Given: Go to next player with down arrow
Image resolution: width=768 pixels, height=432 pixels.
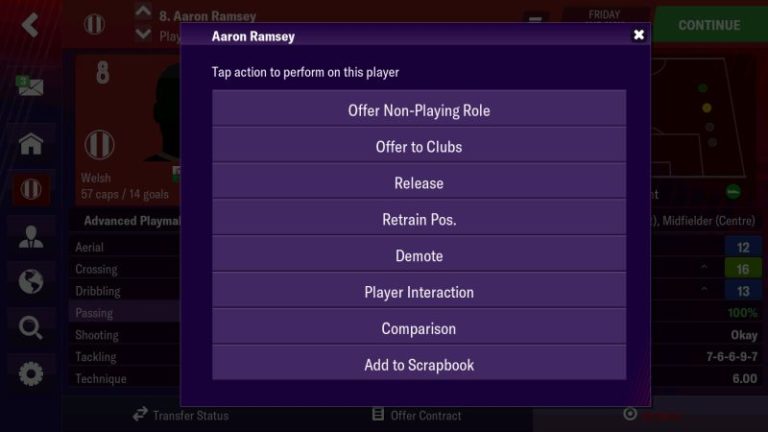Looking at the screenshot, I should click(142, 35).
